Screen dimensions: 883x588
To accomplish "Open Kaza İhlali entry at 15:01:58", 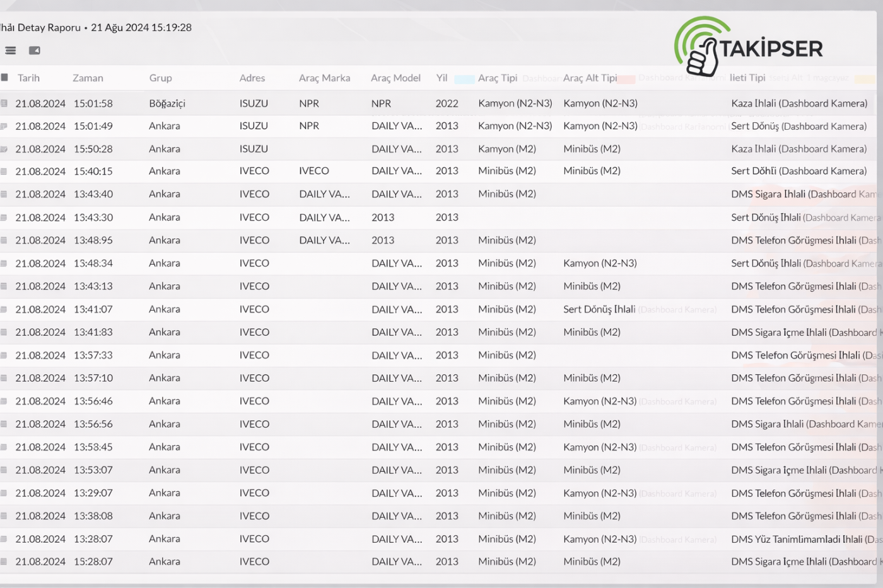I will pyautogui.click(x=798, y=103).
